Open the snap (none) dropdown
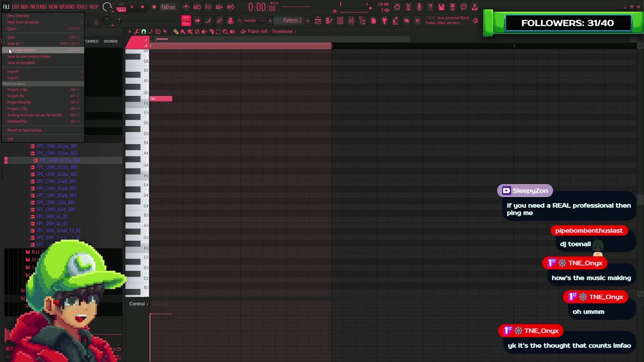The height and width of the screenshot is (362, 644). (253, 21)
